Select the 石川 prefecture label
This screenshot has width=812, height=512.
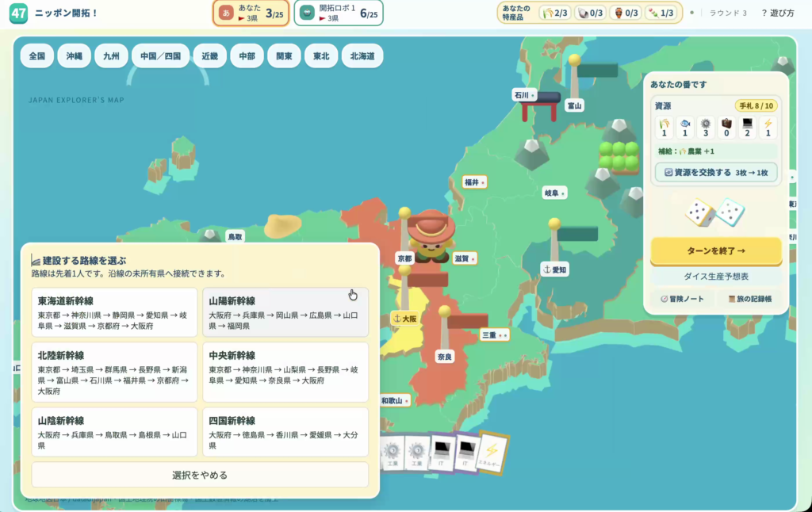point(525,95)
